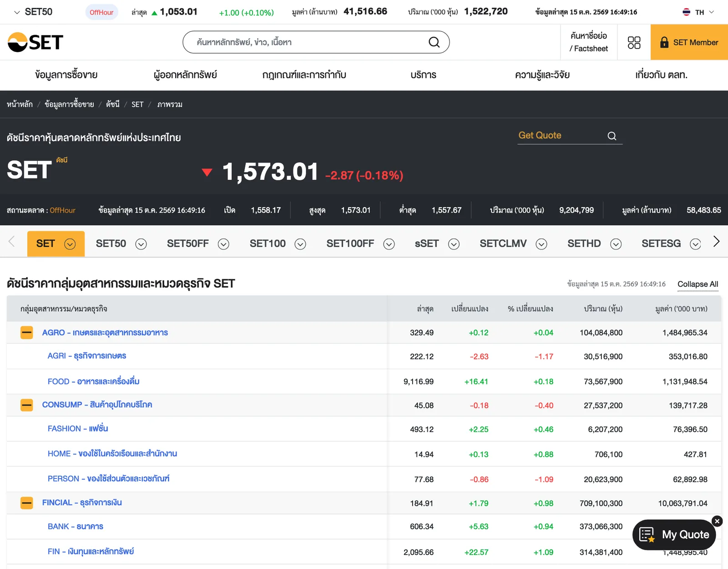Screen dimensions: 728x569
Task: Click the SET logo
Action: click(35, 42)
